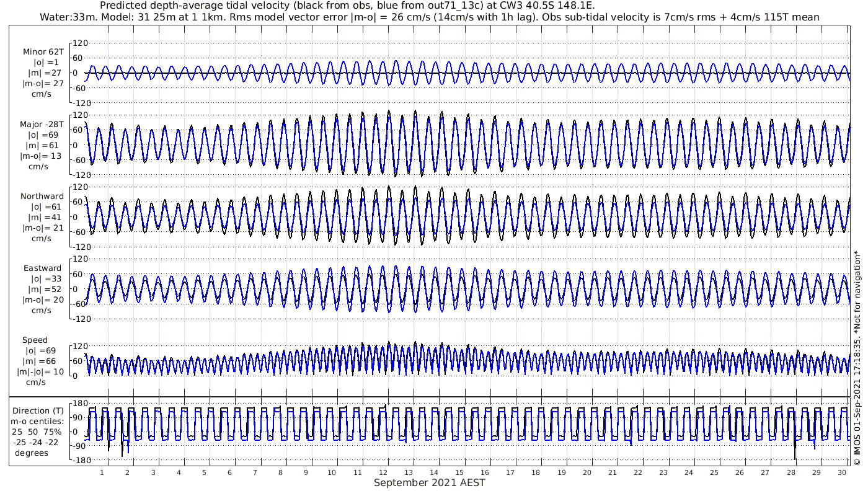The width and height of the screenshot is (868, 496).
Task: Click day '12' on the date axis
Action: tap(383, 472)
